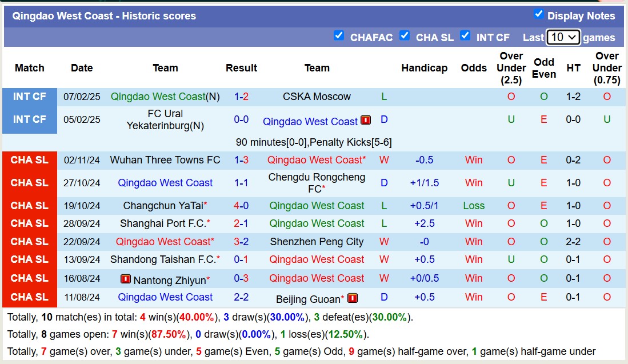
Task: Open the Wuhan Three Towns FC team link
Action: point(165,160)
